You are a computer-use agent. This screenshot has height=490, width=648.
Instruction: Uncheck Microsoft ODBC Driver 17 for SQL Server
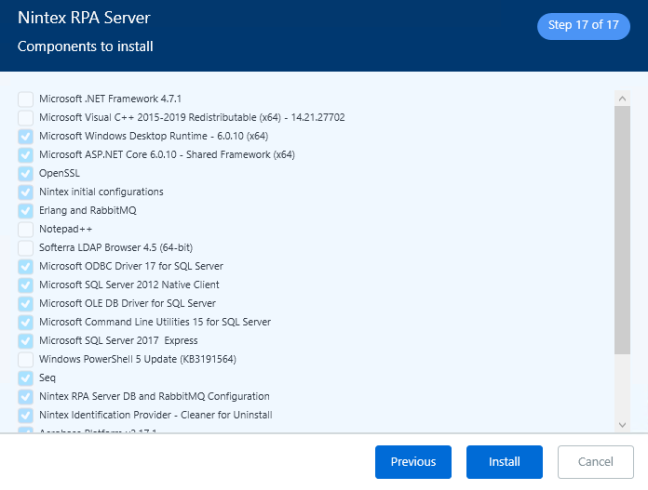(x=26, y=266)
